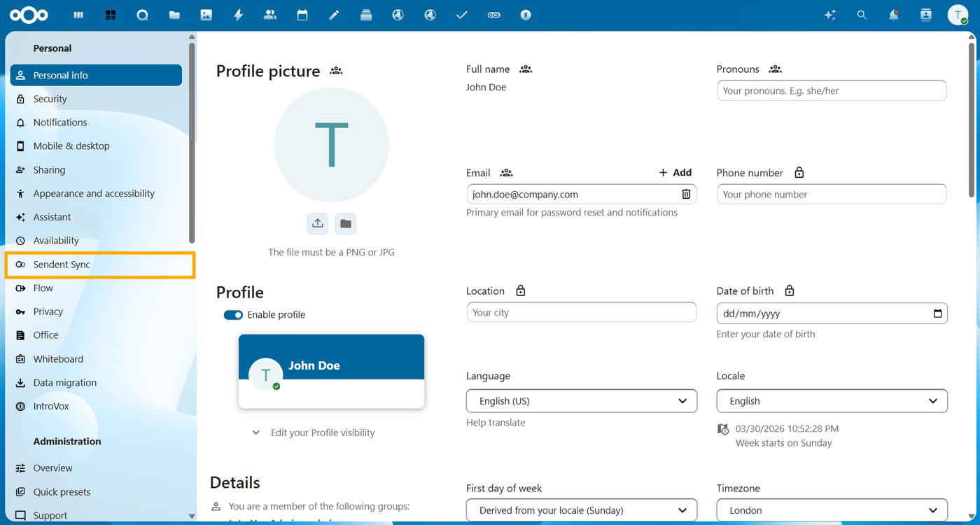980x525 pixels.
Task: Open Availability settings in sidebar
Action: click(x=96, y=241)
